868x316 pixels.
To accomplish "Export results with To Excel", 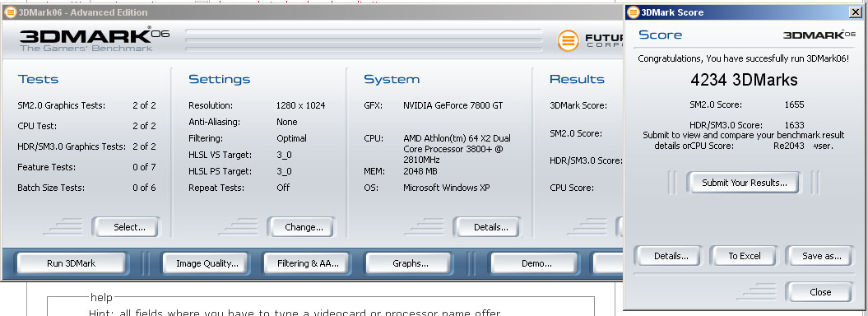I will coord(744,256).
